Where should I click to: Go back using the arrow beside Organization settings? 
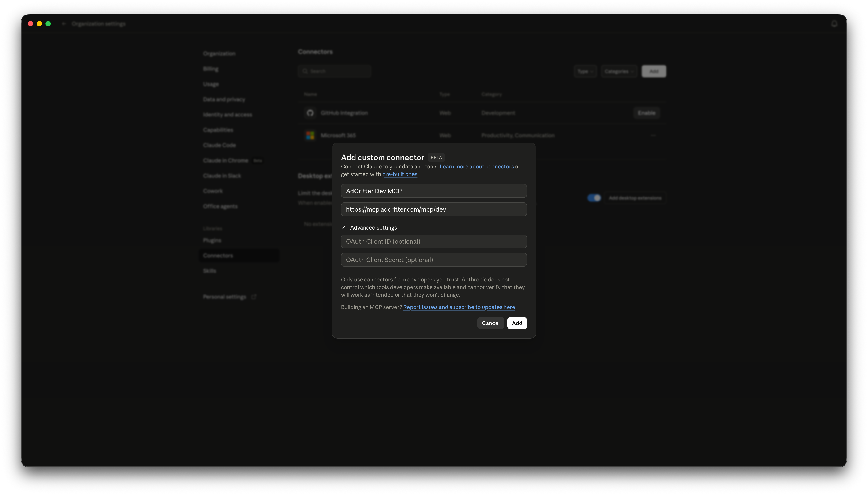(64, 24)
